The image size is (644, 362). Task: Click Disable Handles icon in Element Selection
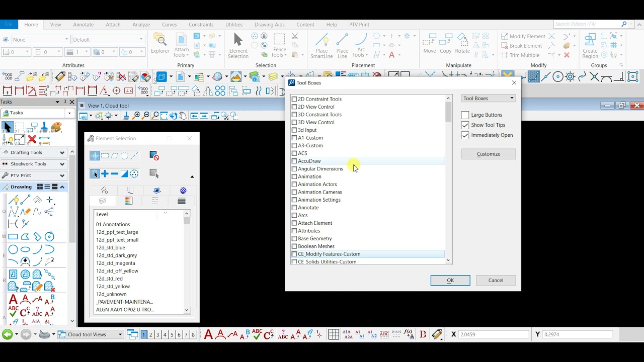154,156
